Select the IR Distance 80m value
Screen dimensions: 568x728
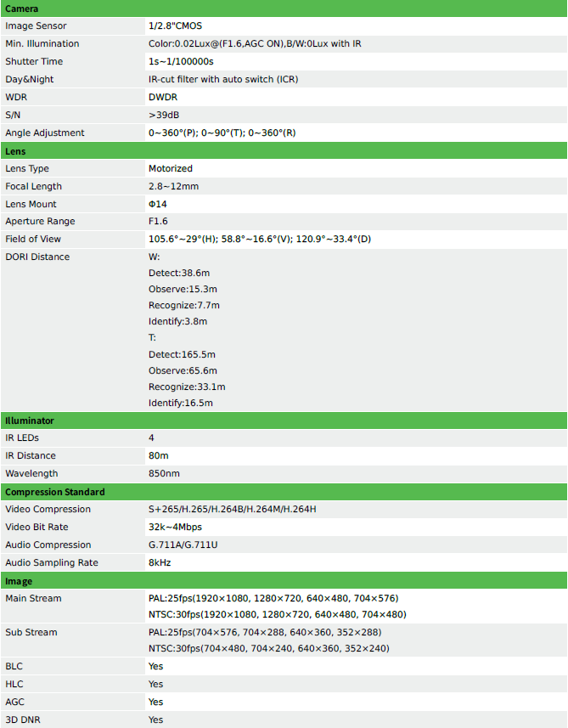pos(158,455)
